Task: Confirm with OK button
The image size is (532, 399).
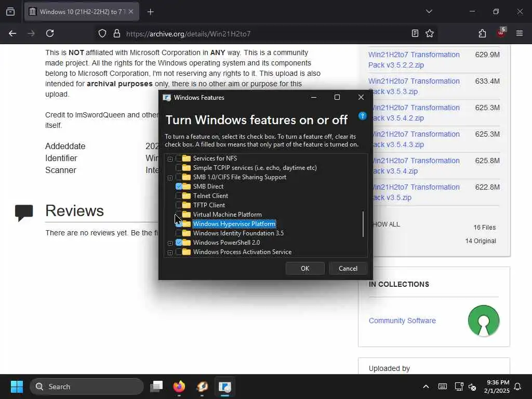Action: (305, 269)
